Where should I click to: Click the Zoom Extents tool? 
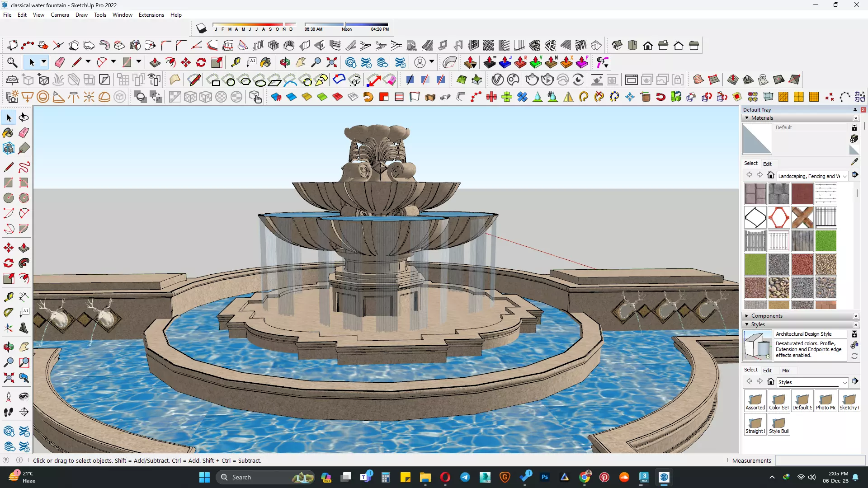8,378
